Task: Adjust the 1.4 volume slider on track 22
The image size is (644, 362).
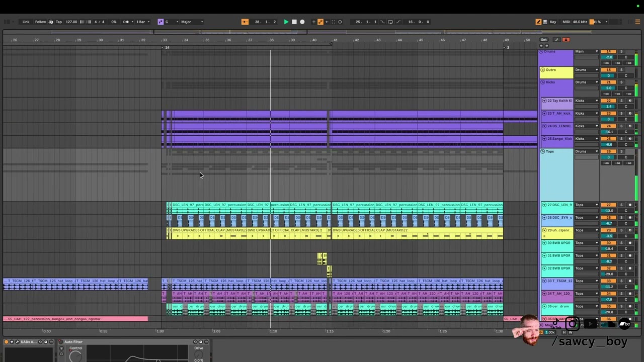Action: (608, 107)
